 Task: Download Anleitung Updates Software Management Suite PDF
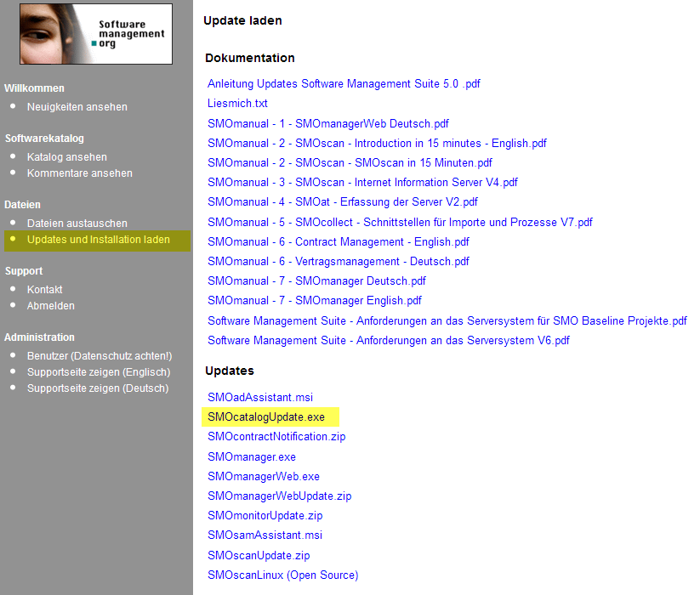pyautogui.click(x=344, y=84)
